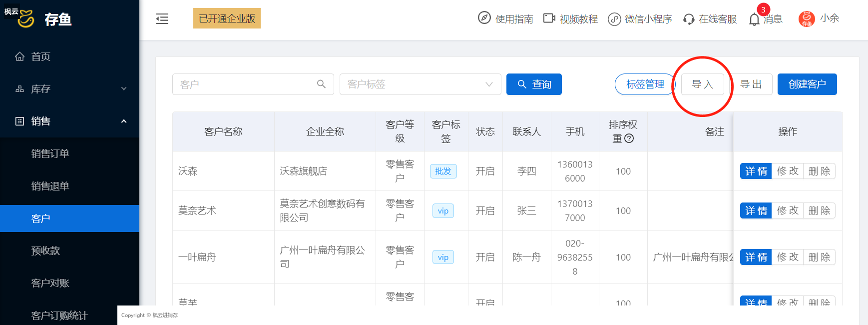868x325 pixels.
Task: Go to 销售订单 in sidebar
Action: 69,153
